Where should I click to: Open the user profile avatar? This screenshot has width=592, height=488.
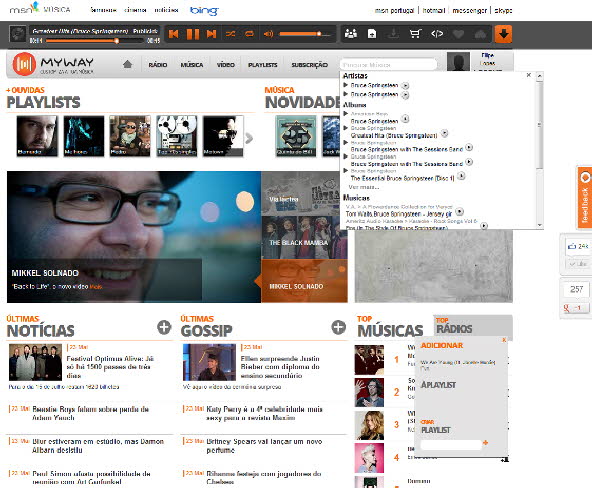458,62
